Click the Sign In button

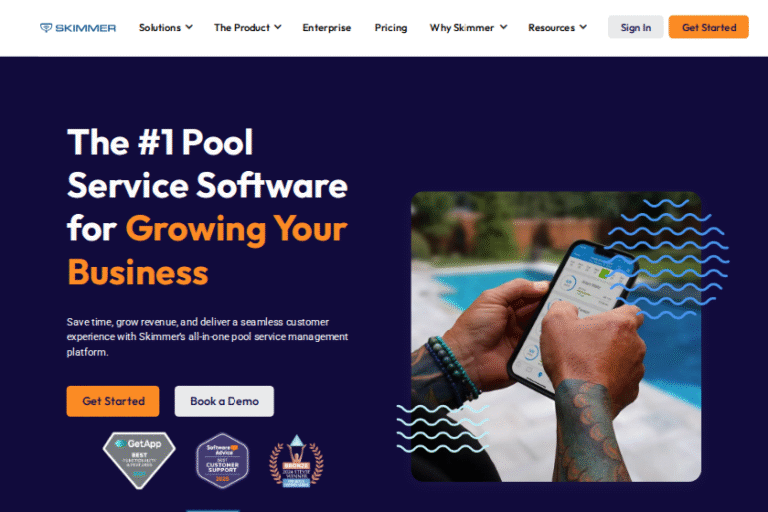(x=636, y=27)
